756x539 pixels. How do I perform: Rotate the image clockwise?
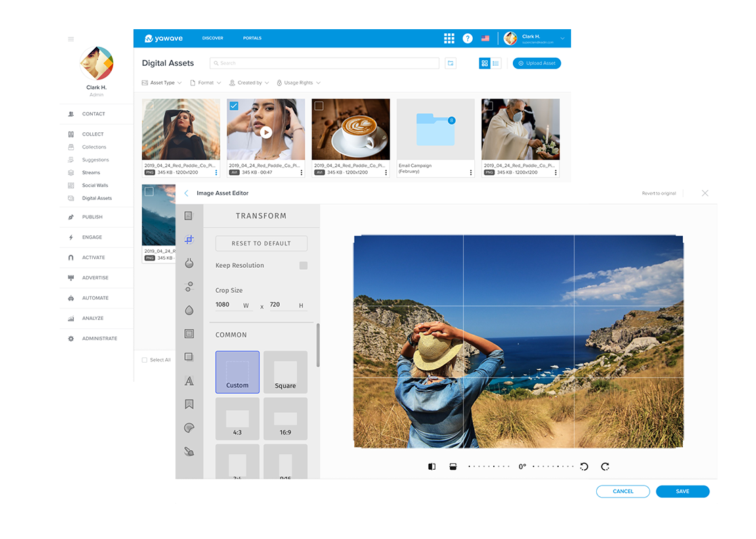tap(605, 466)
